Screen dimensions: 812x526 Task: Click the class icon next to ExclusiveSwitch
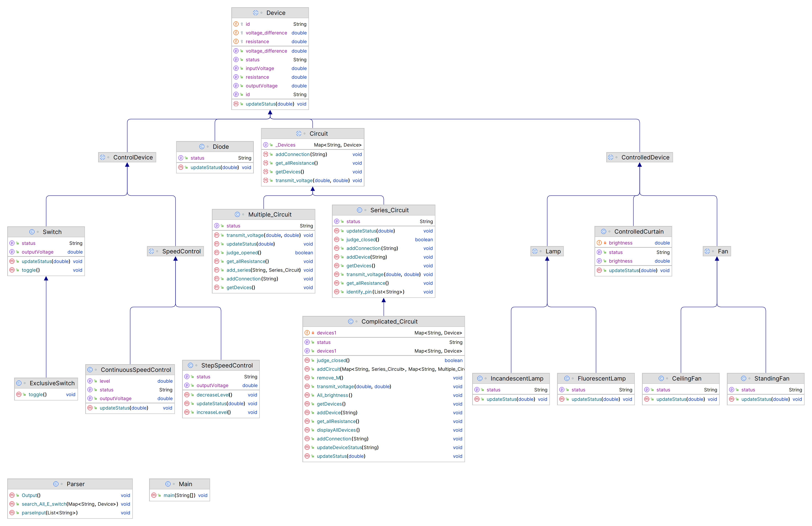[19, 383]
